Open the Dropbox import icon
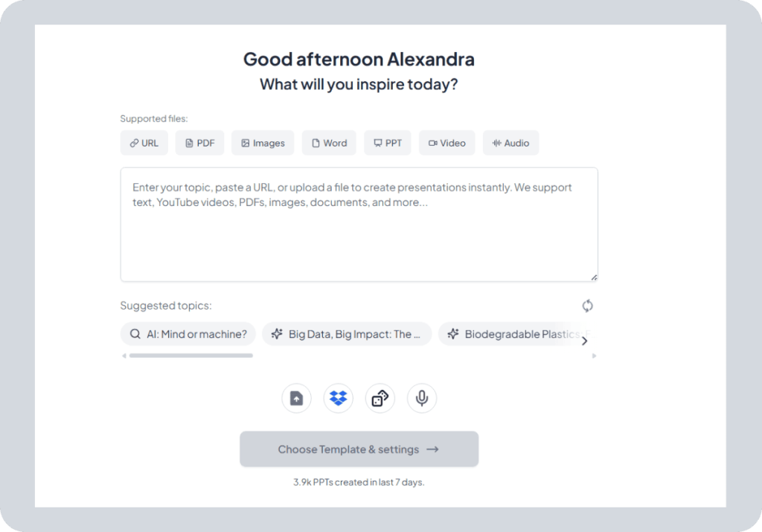 (x=338, y=398)
